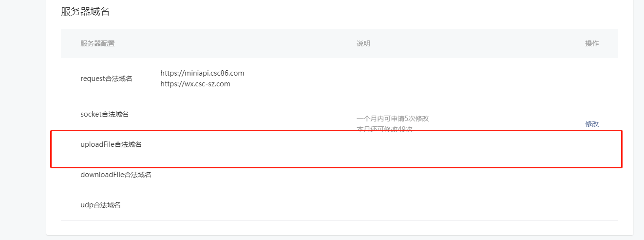Click the empty value cell beside udp合法域名
This screenshot has width=644, height=240.
click(x=253, y=205)
